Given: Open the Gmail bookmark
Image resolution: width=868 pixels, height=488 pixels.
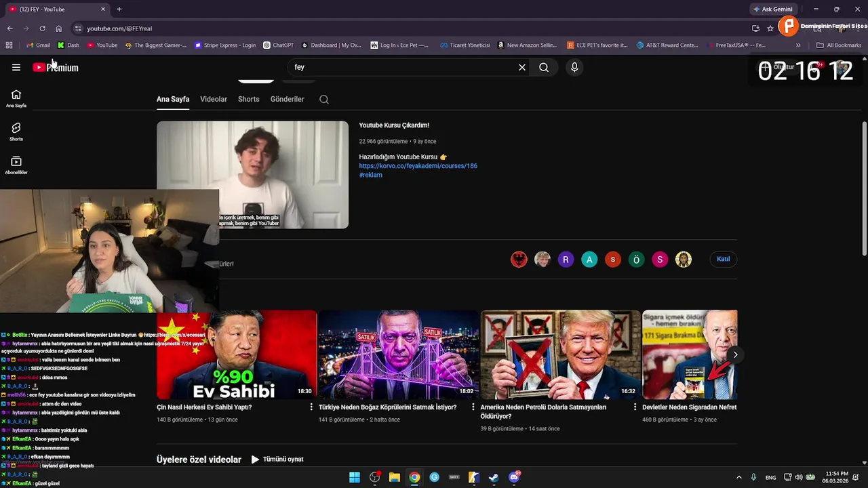Looking at the screenshot, I should 38,45.
